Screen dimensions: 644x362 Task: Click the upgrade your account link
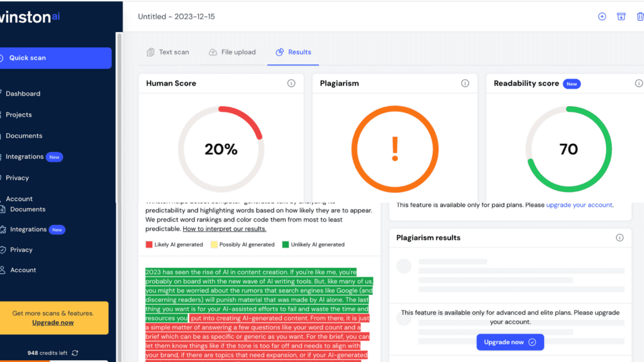click(x=579, y=204)
